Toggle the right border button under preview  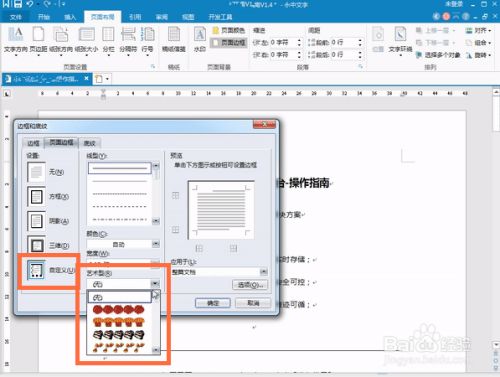(x=233, y=248)
